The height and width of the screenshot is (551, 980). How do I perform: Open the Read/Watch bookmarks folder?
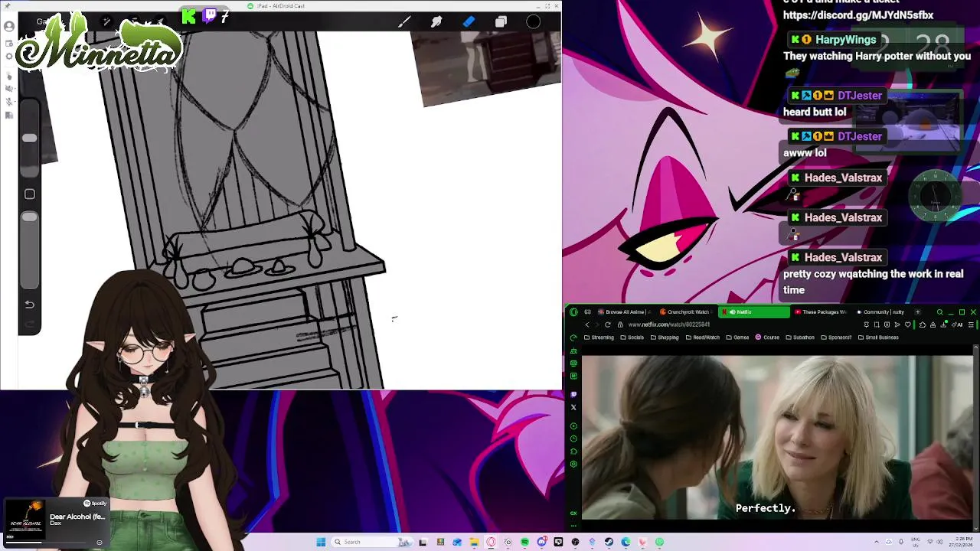[702, 337]
